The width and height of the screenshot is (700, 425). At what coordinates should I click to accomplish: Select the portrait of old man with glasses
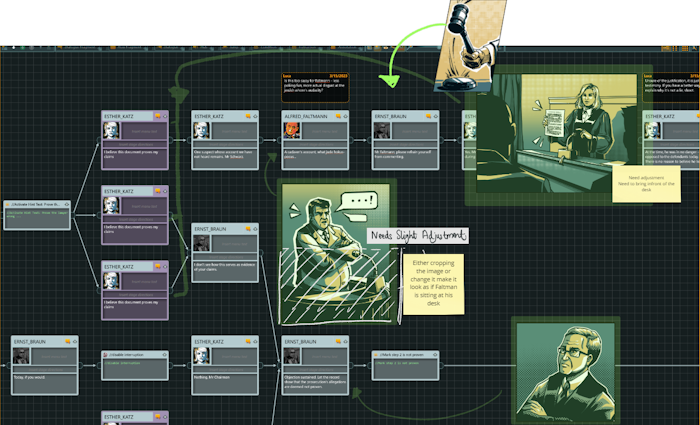(x=566, y=370)
